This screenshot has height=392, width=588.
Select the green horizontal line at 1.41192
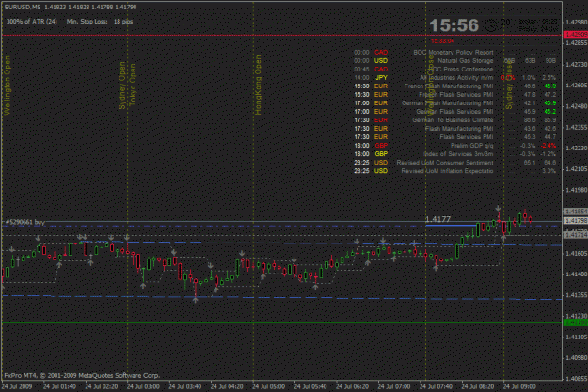(x=281, y=322)
